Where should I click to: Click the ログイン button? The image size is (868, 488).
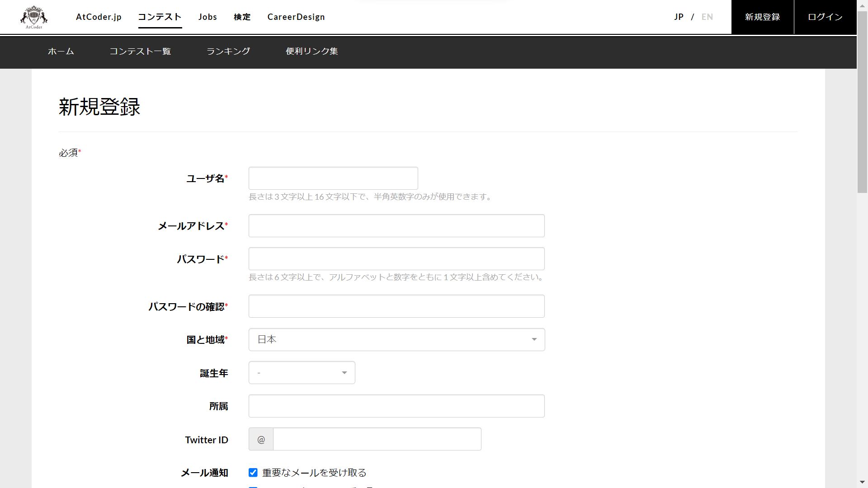825,17
